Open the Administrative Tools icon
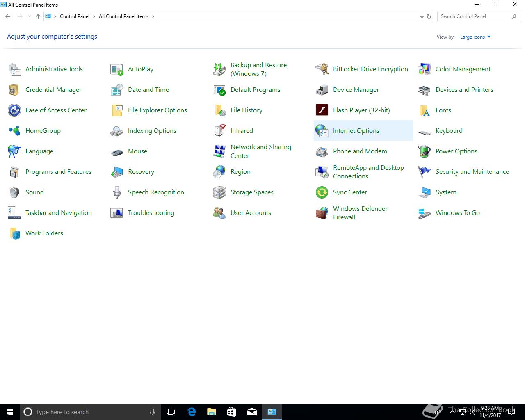 14,69
